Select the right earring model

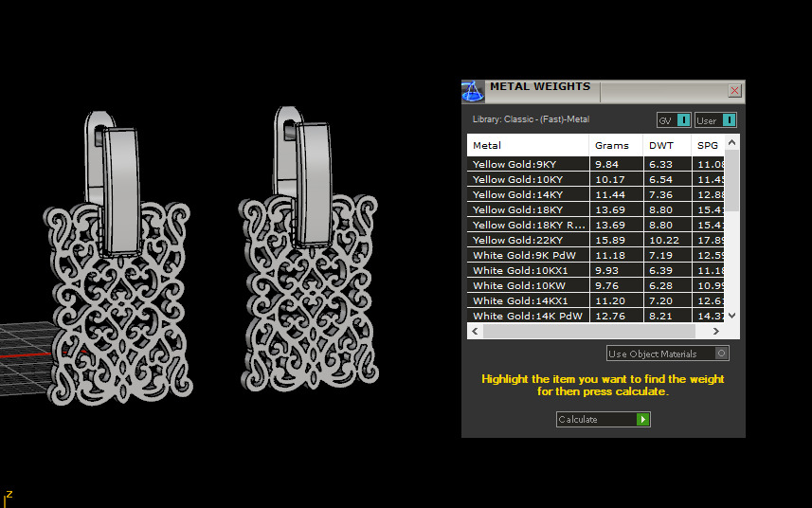coord(309,248)
